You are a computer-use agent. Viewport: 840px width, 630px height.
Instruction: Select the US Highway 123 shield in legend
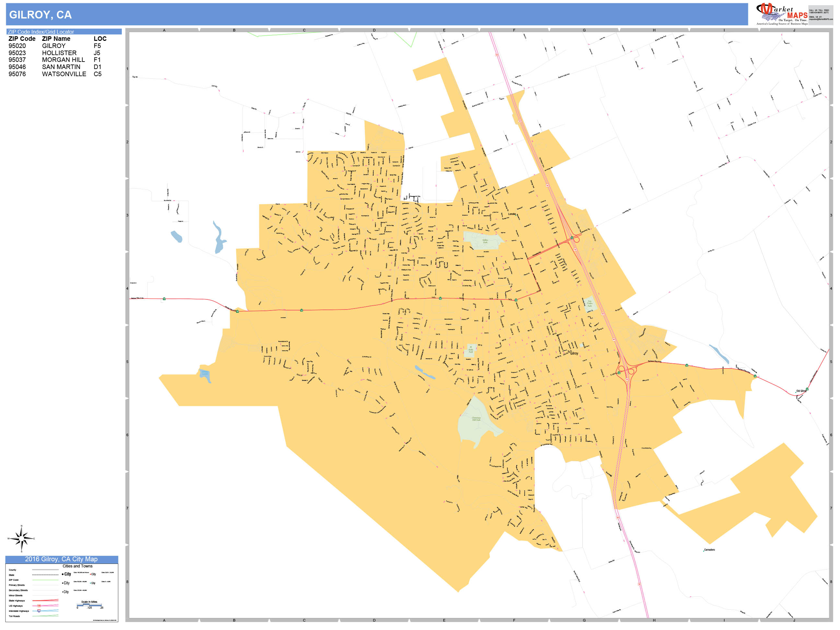point(39,606)
